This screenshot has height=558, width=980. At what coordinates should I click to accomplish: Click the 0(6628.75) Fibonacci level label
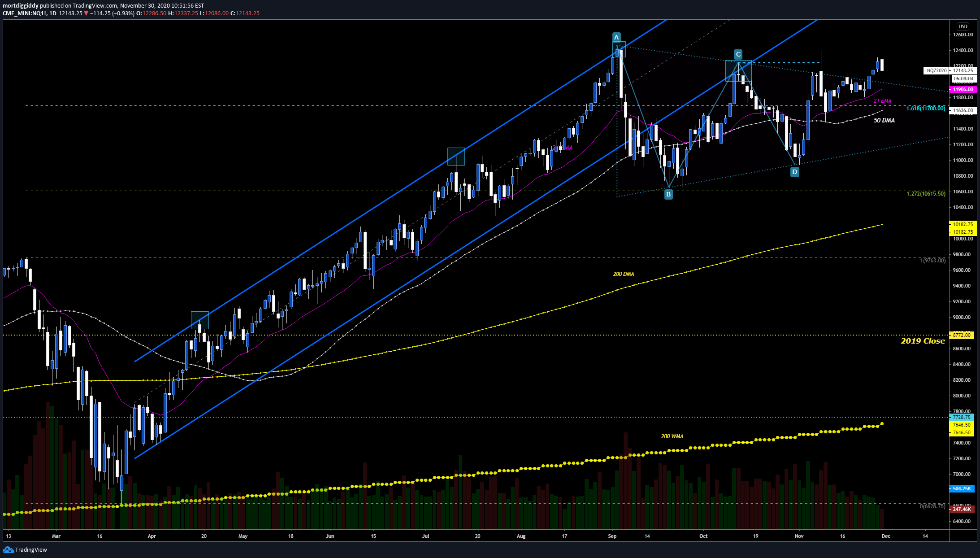coord(932,506)
